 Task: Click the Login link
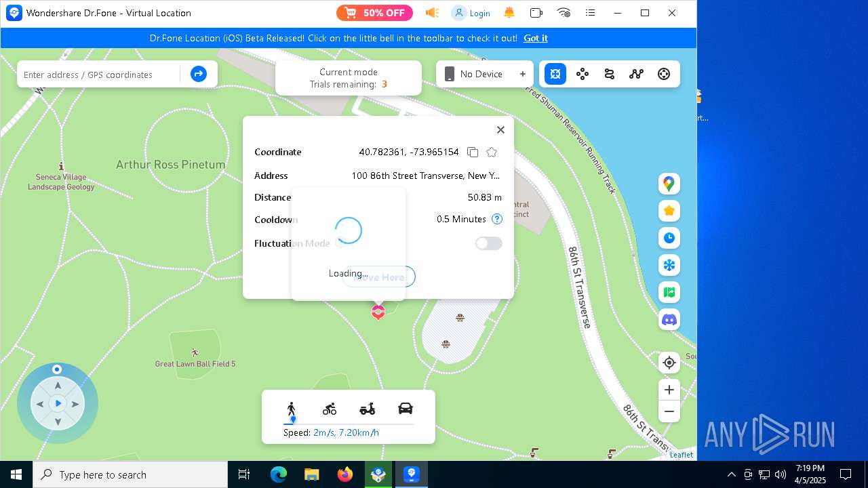pyautogui.click(x=472, y=13)
